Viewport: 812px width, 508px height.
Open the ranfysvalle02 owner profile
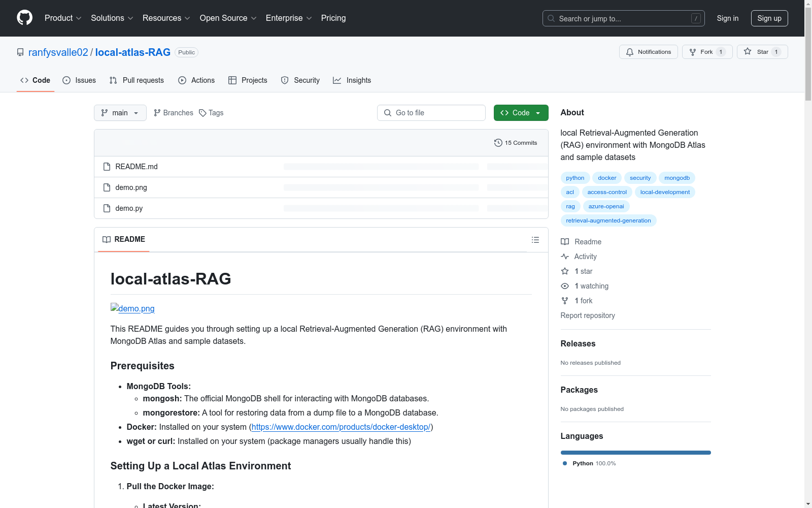click(x=58, y=52)
